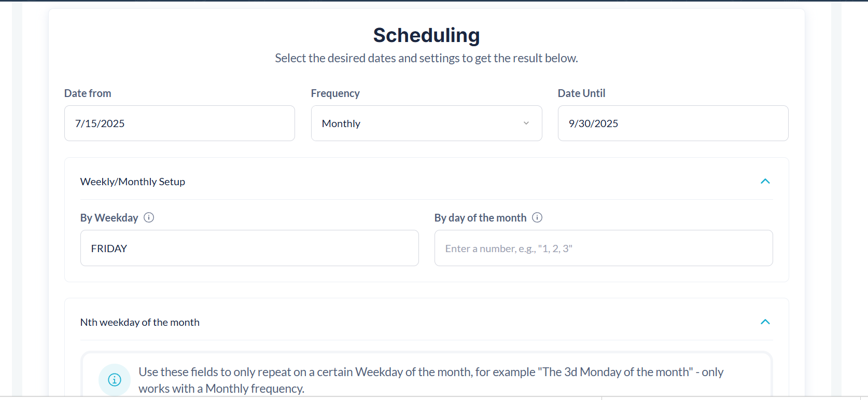Click the By Weekday label text

pyautogui.click(x=109, y=218)
